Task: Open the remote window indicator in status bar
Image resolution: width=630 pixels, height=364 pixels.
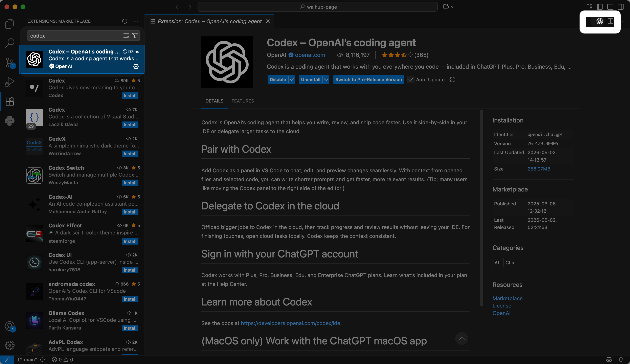Action: pos(7,360)
